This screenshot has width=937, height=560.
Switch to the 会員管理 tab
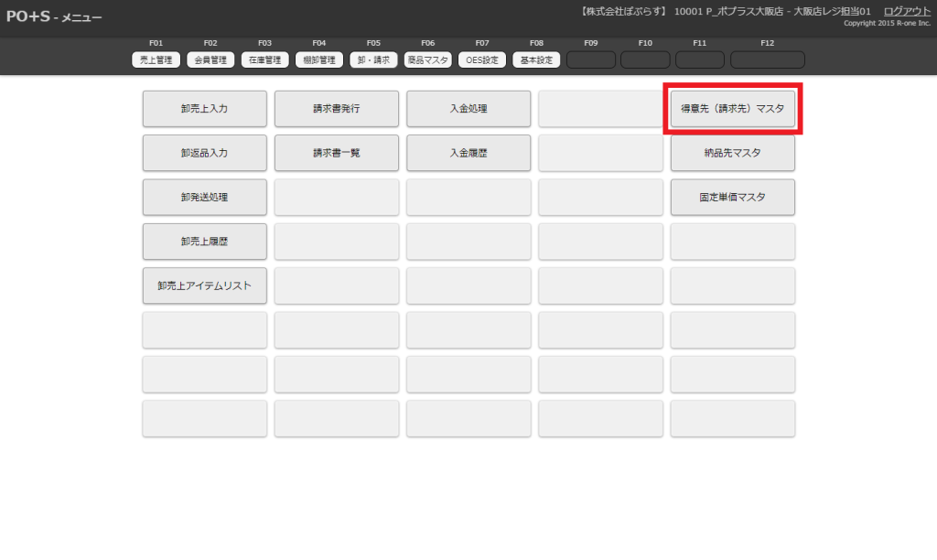point(210,60)
